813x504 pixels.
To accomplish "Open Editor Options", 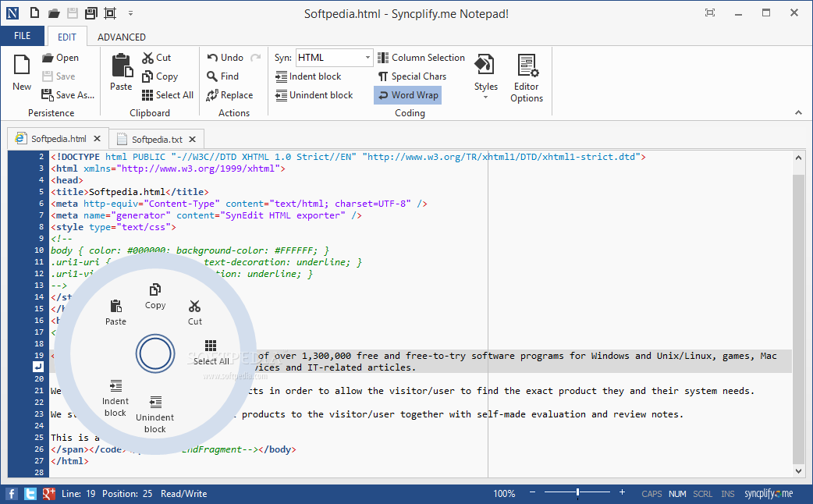I will tap(527, 78).
